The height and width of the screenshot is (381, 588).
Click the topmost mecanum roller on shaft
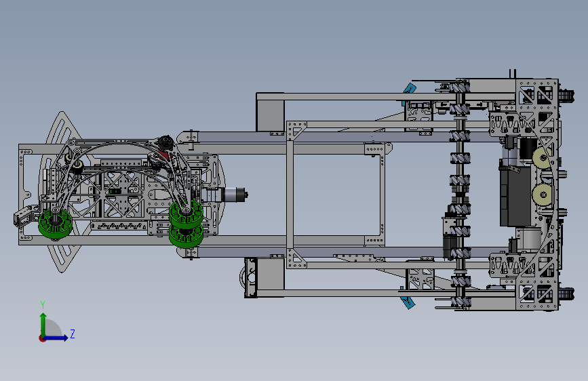[x=460, y=88]
